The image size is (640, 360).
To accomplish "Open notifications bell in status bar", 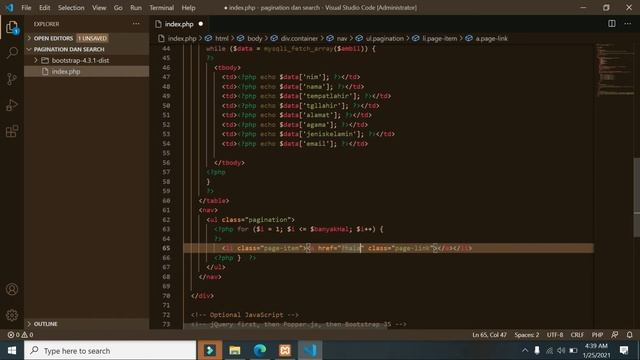I will coord(629,335).
